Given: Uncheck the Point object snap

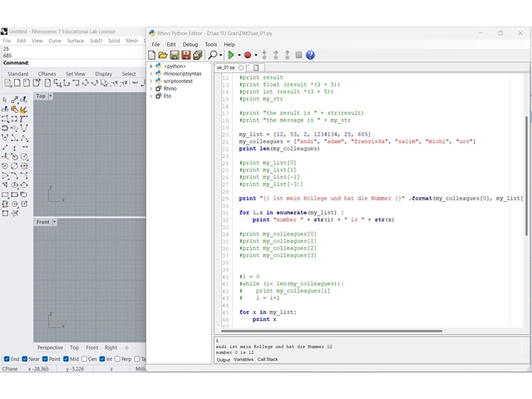Looking at the screenshot, I should point(45,359).
